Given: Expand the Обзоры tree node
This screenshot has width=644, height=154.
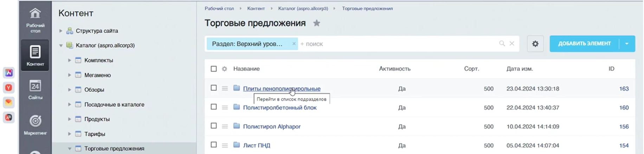Looking at the screenshot, I should 70,90.
